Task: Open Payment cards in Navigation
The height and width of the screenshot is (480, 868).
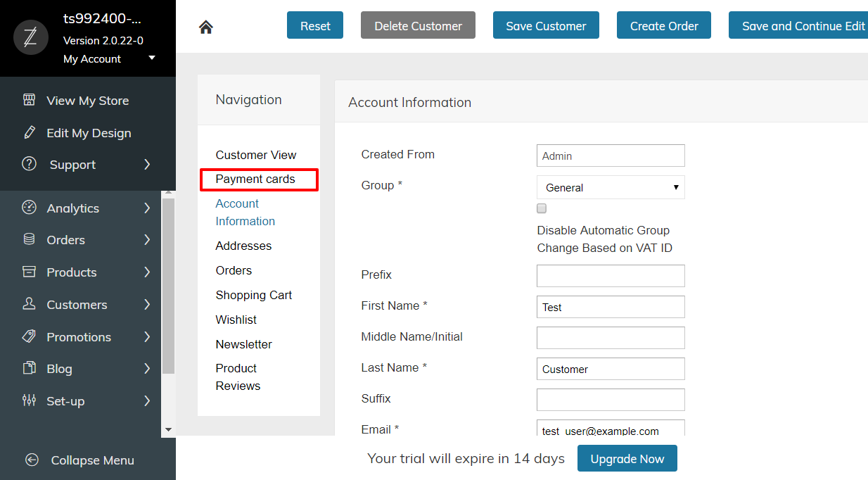Action: [255, 179]
